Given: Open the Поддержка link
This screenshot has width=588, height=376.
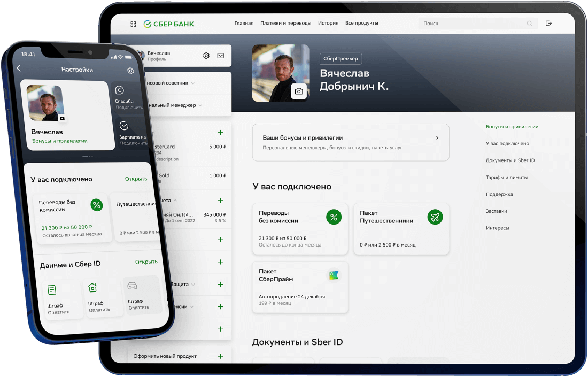Looking at the screenshot, I should [499, 194].
